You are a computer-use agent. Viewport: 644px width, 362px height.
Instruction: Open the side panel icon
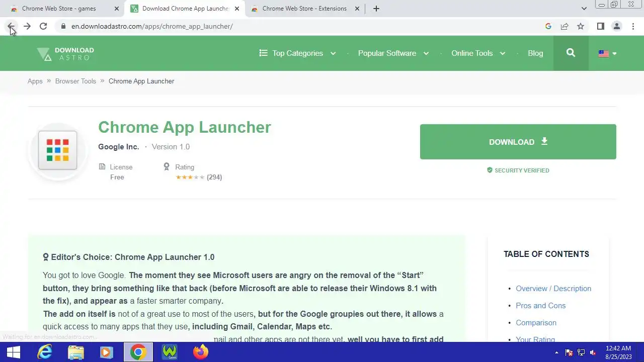coord(600,26)
